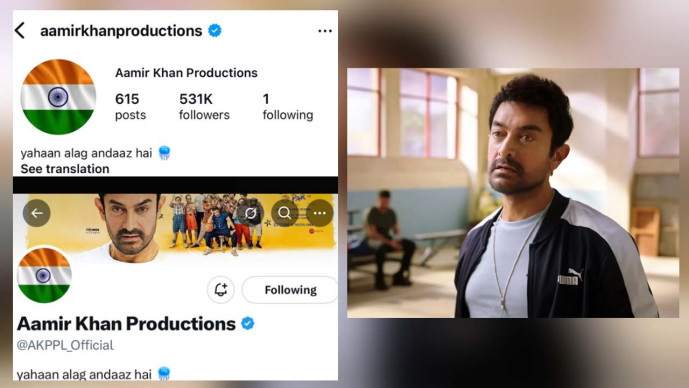Tap the Instagram back arrow

20,31
